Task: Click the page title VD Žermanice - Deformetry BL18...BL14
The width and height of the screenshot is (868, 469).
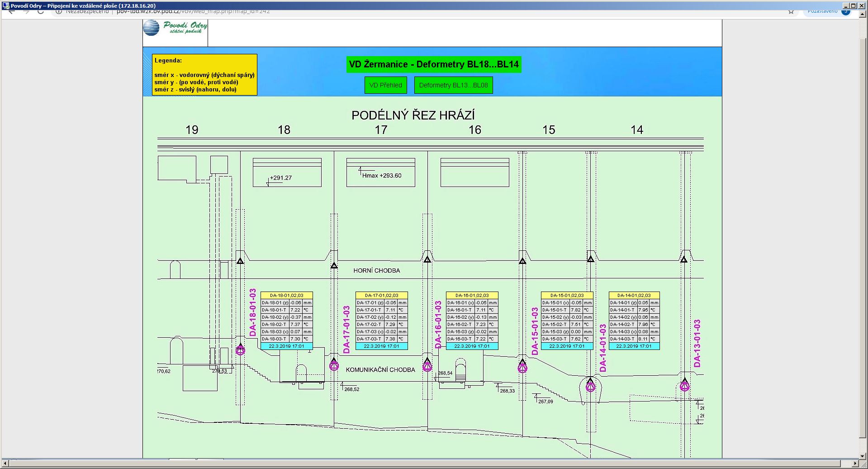Action: pos(434,64)
